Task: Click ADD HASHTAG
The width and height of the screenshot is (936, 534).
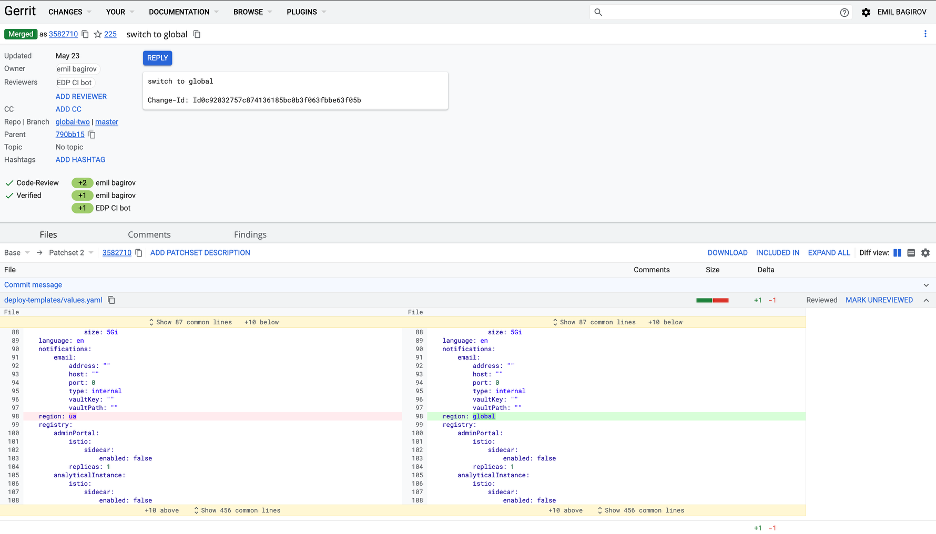Action: pyautogui.click(x=81, y=160)
